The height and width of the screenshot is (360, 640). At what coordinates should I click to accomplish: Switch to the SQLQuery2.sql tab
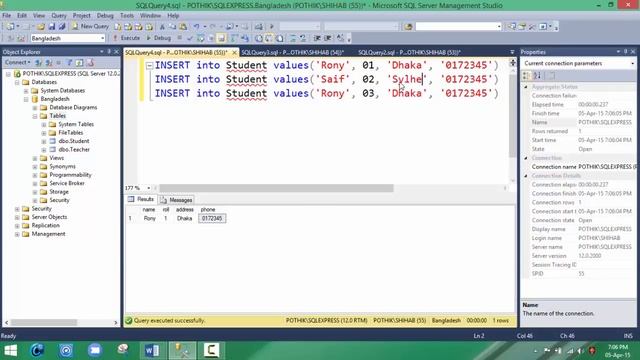pyautogui.click(x=409, y=52)
